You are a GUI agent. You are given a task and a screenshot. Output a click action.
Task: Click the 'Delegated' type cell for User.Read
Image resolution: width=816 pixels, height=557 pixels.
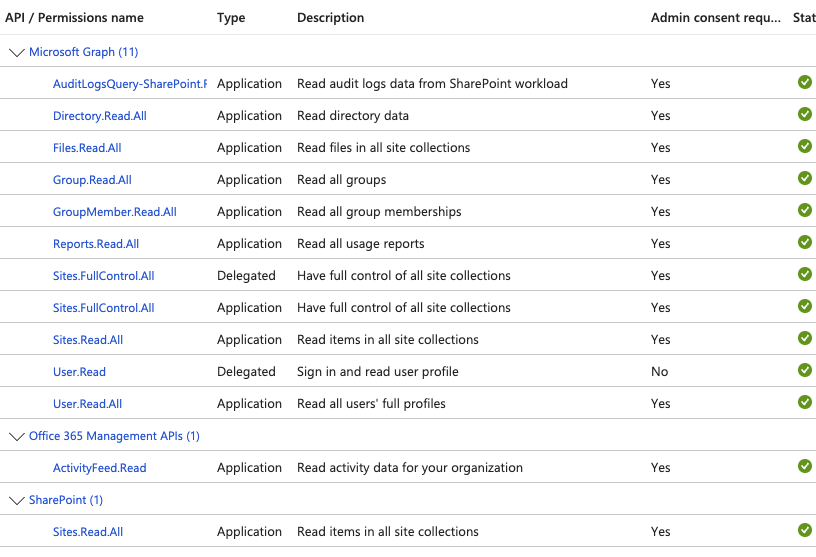pos(246,372)
